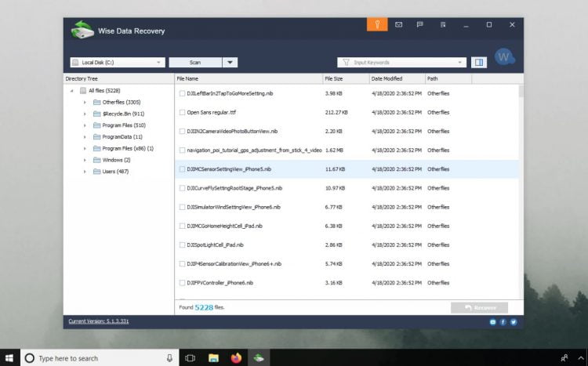Select Windows (2) in directory tree
Screen dimensions: 588x366
tap(116, 160)
